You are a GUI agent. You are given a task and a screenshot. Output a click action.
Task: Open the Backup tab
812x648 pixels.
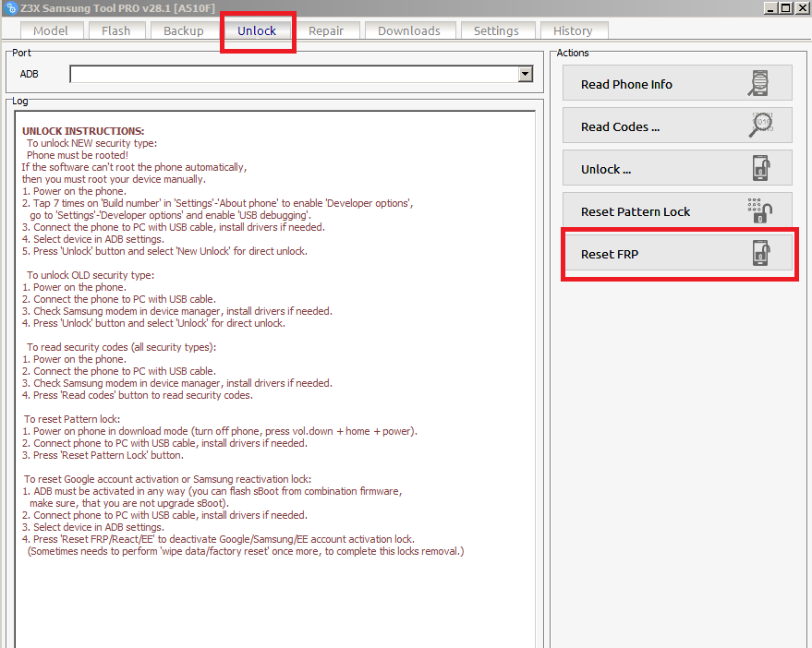(x=183, y=30)
